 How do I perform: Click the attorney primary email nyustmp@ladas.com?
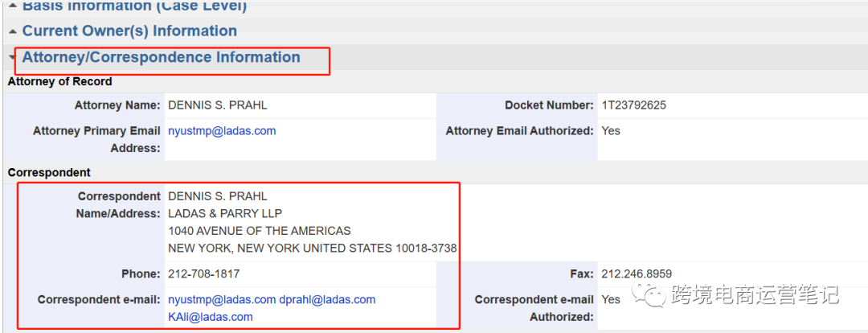pos(222,131)
